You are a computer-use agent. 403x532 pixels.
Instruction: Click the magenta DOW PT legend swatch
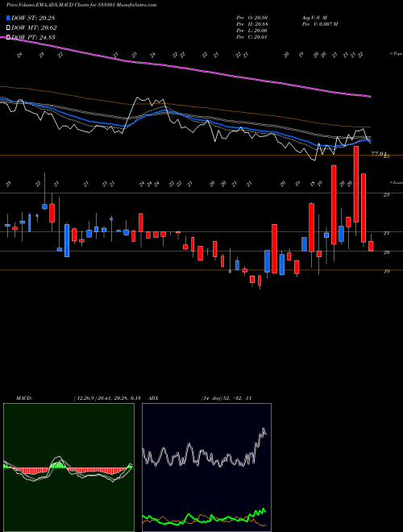(x=8, y=37)
